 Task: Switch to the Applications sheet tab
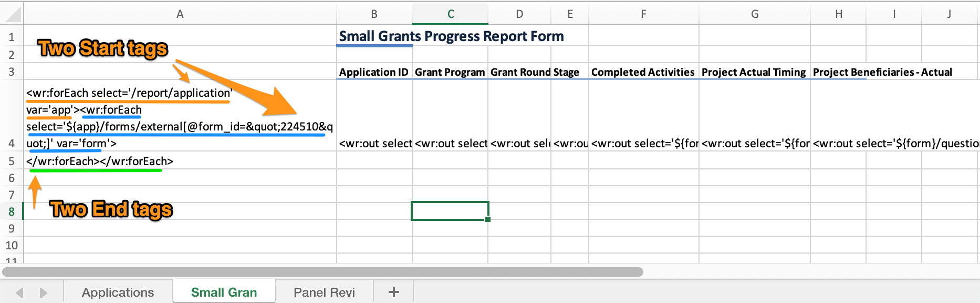click(118, 292)
